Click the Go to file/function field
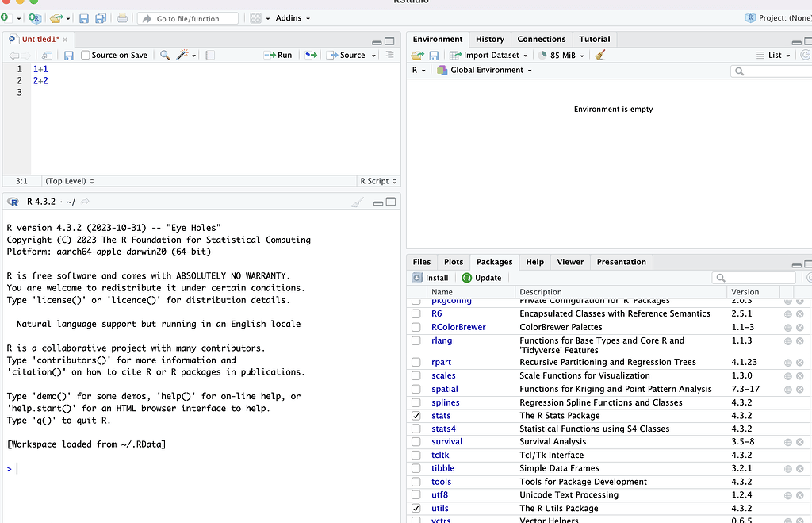 tap(188, 19)
